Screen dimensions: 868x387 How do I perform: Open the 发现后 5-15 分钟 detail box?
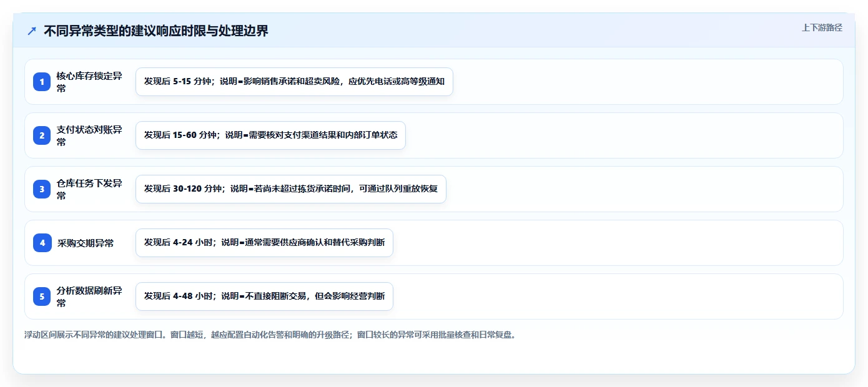[294, 82]
